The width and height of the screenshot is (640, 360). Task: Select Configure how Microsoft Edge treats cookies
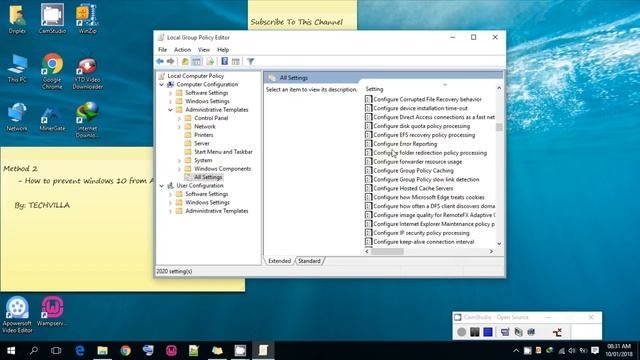429,197
